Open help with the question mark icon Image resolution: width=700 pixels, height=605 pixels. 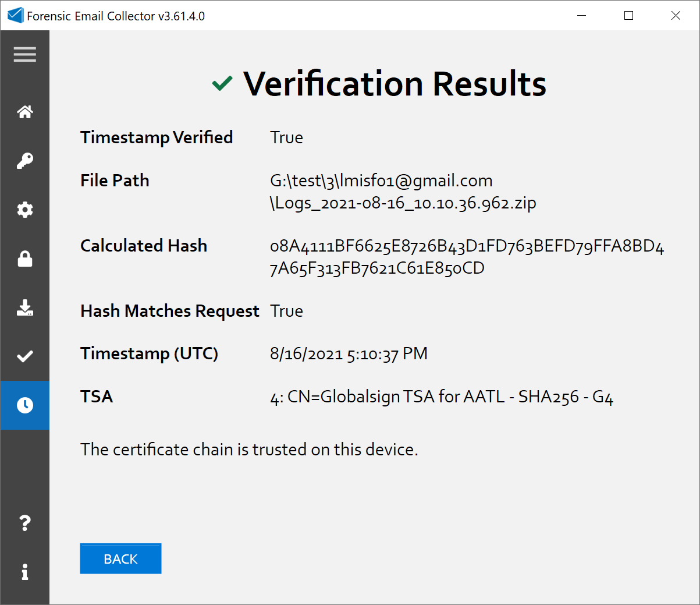tap(25, 523)
